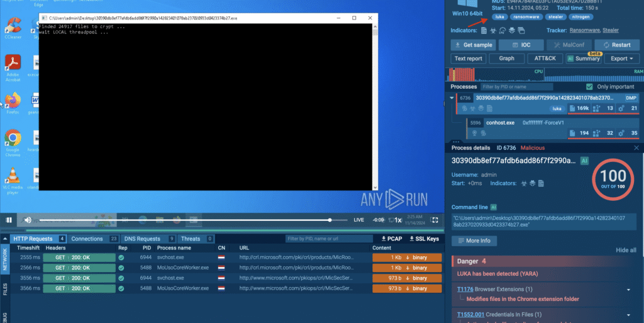View 35 module events of conhost.exe
The height and width of the screenshot is (323, 644).
click(x=628, y=133)
